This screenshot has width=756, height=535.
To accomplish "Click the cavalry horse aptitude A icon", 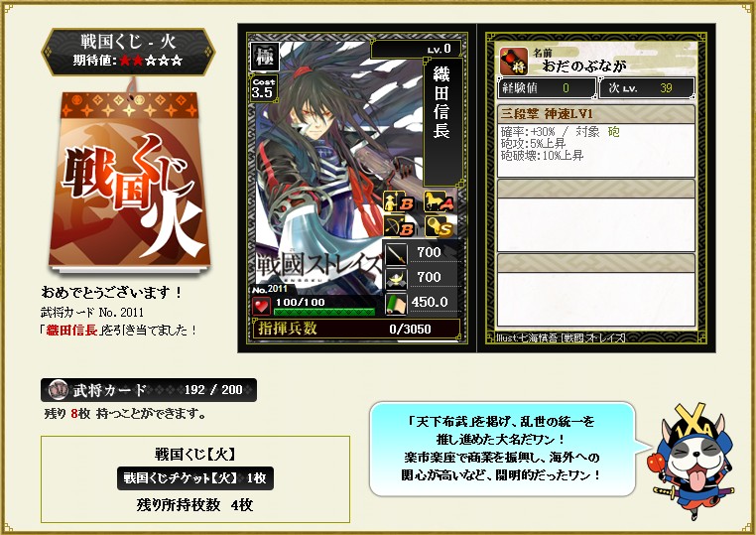I will (x=439, y=201).
